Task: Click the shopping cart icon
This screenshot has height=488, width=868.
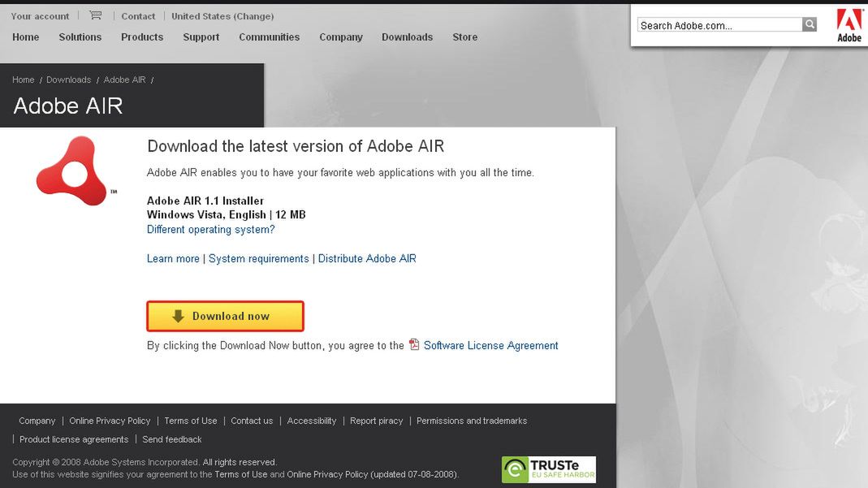Action: tap(96, 15)
